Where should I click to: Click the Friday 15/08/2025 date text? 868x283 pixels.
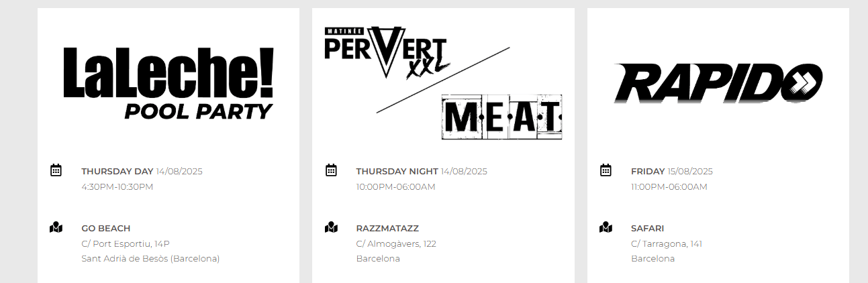672,171
